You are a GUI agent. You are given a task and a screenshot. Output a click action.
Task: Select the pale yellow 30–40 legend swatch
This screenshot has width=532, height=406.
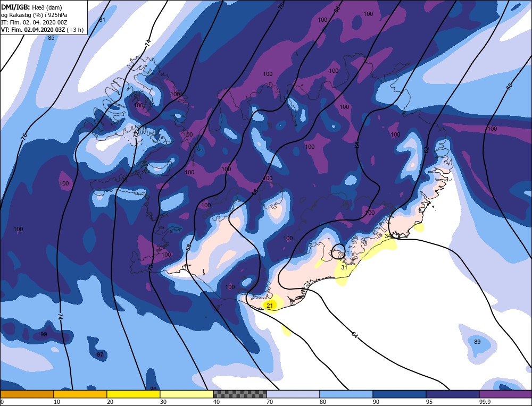187,394
